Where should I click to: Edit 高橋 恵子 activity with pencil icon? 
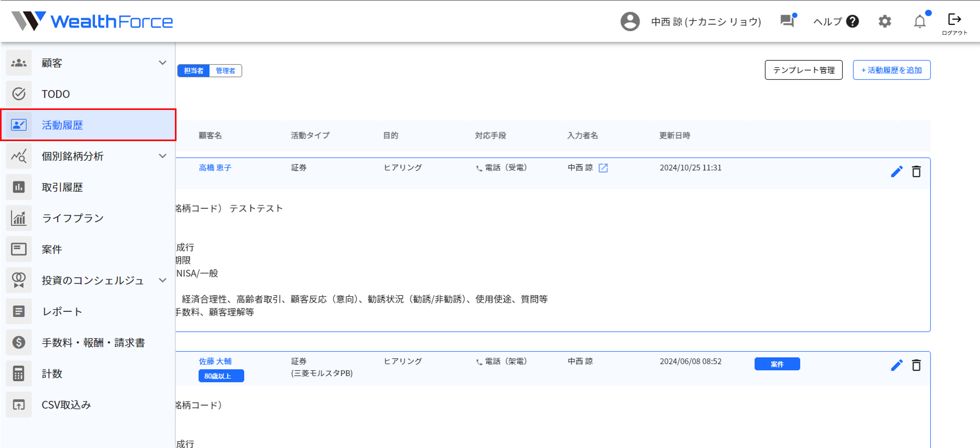(896, 172)
